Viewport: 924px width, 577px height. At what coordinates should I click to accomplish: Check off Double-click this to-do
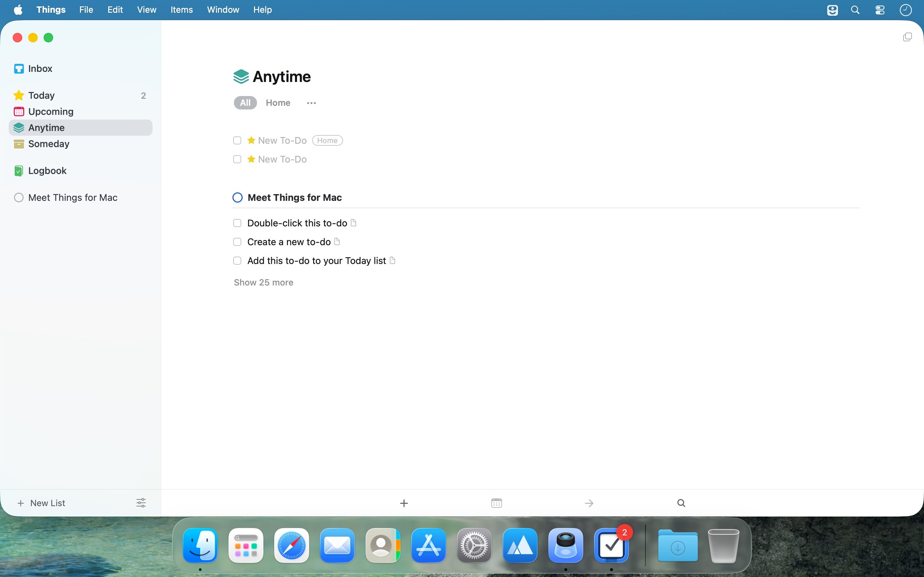pyautogui.click(x=237, y=223)
